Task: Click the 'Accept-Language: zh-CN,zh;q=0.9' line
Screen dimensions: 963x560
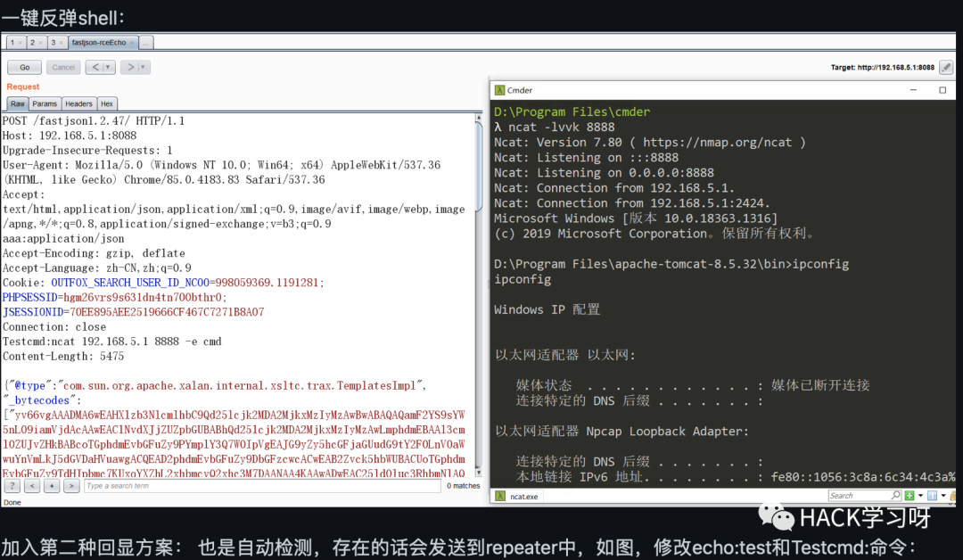Action: (x=97, y=268)
